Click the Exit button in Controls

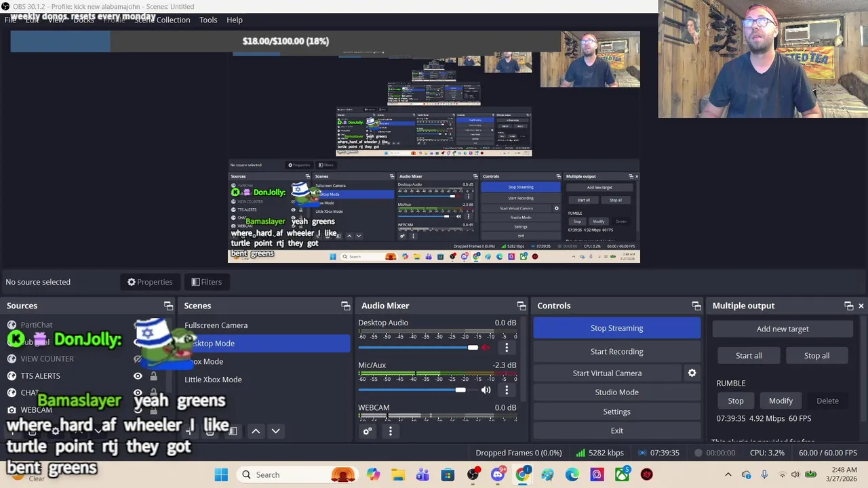(x=616, y=430)
